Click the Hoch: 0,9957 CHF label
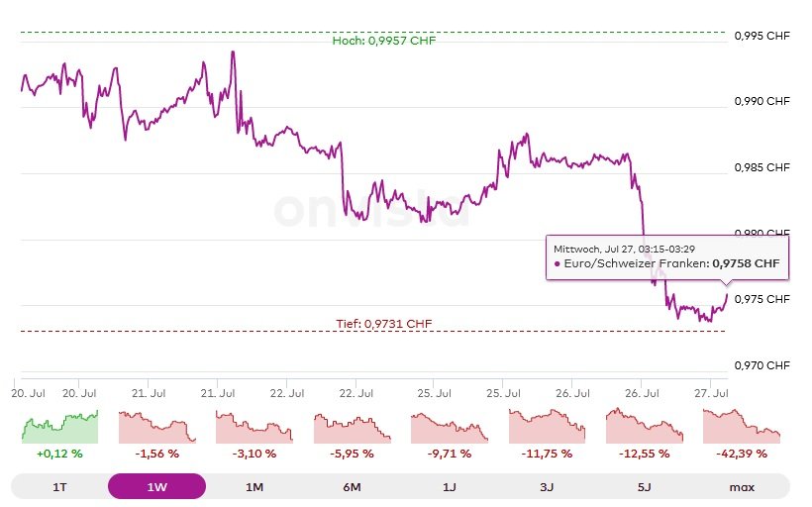The width and height of the screenshot is (812, 507). point(383,41)
